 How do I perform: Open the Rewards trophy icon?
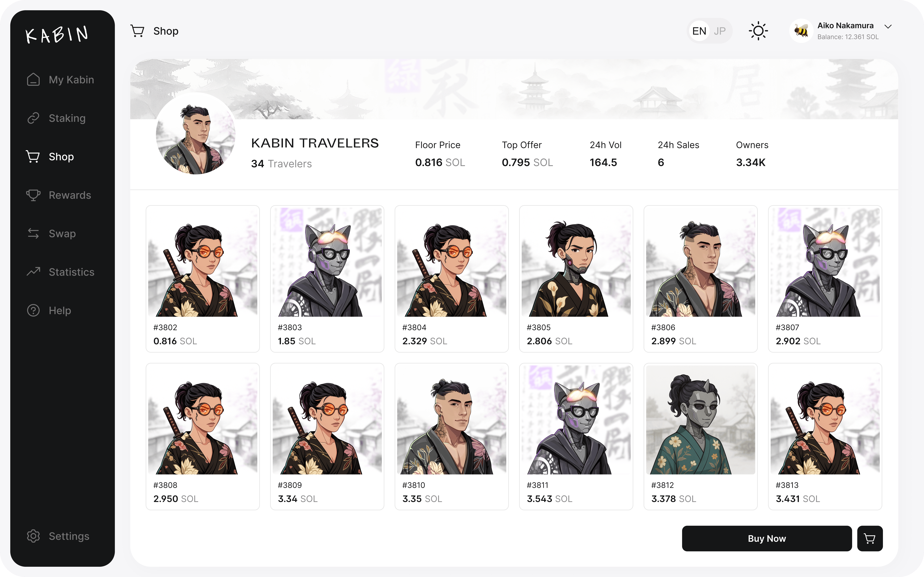pyautogui.click(x=33, y=195)
